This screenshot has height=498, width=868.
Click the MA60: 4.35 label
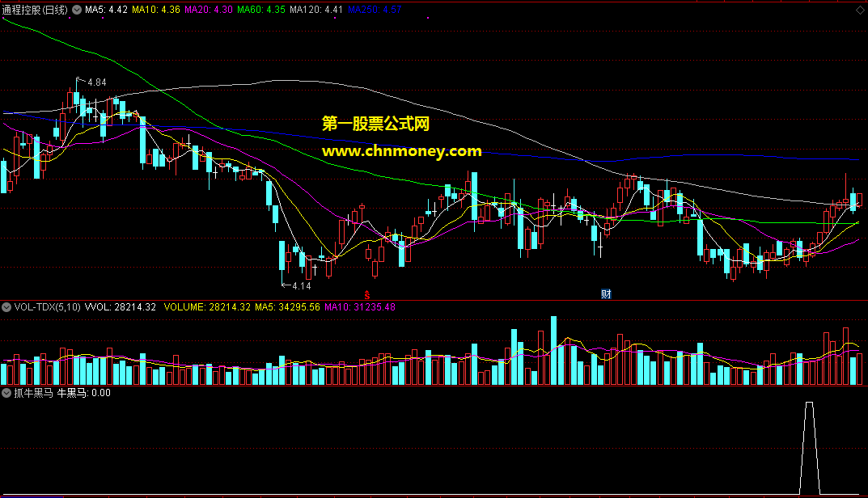click(x=261, y=10)
